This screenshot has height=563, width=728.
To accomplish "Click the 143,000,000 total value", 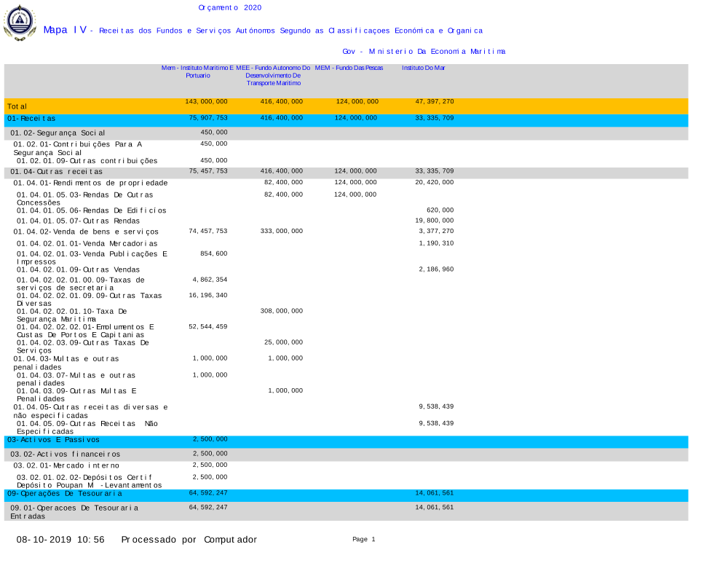I will [x=206, y=102].
